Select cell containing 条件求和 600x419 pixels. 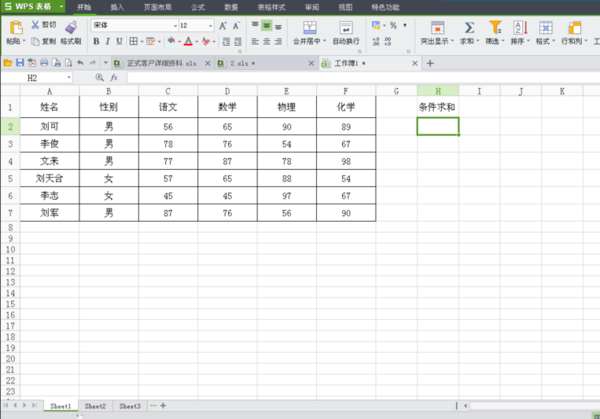click(437, 107)
